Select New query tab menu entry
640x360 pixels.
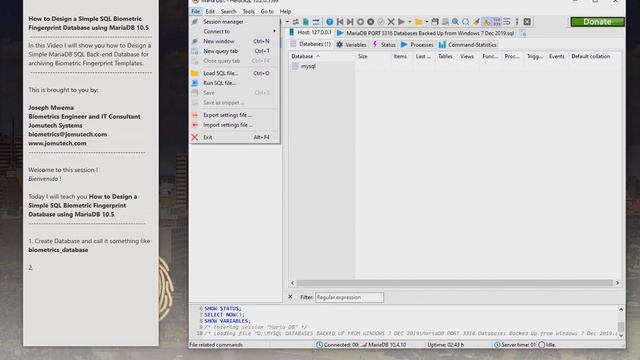pos(235,51)
